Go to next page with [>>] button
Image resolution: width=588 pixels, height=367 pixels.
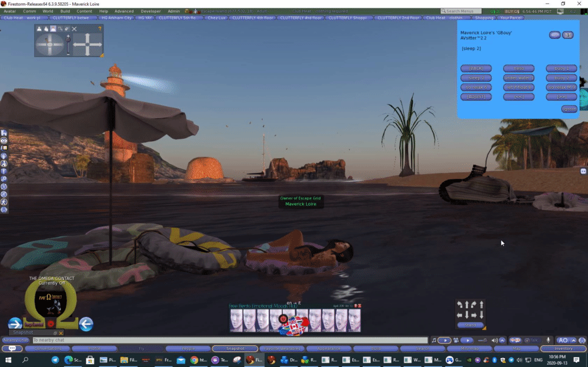pyautogui.click(x=562, y=96)
